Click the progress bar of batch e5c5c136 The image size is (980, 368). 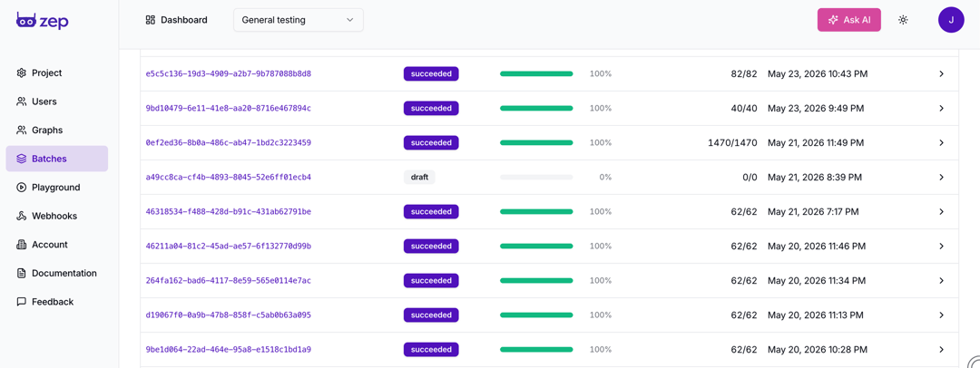pos(536,73)
